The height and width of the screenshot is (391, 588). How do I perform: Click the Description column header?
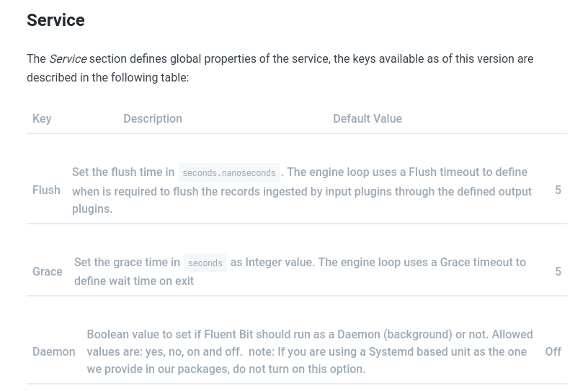coord(153,118)
